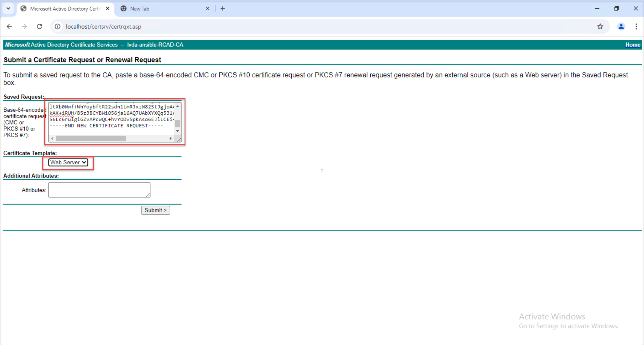644x345 pixels.
Task: Open the Certificate Template Web Server dropdown
Action: [x=68, y=162]
